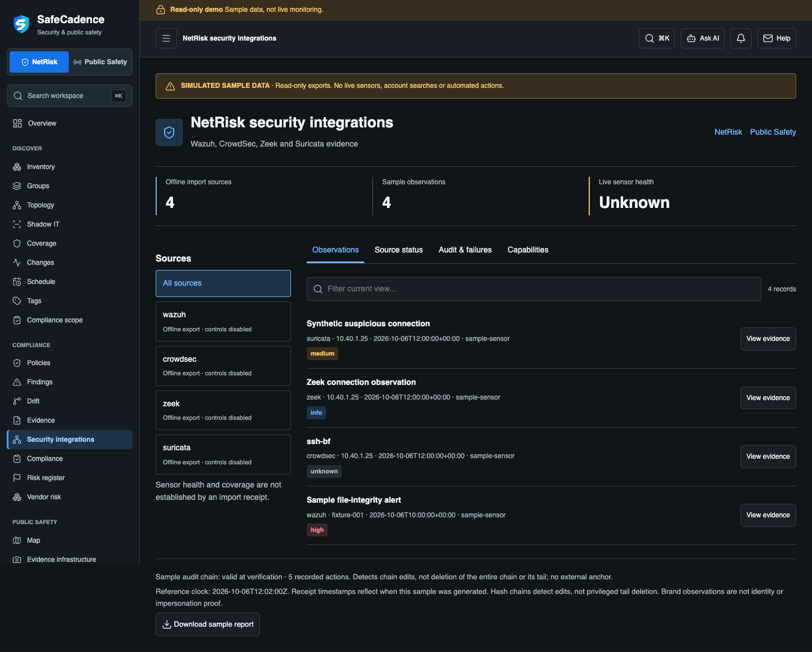Follow the Public Safety header link
812x652 pixels.
[773, 132]
